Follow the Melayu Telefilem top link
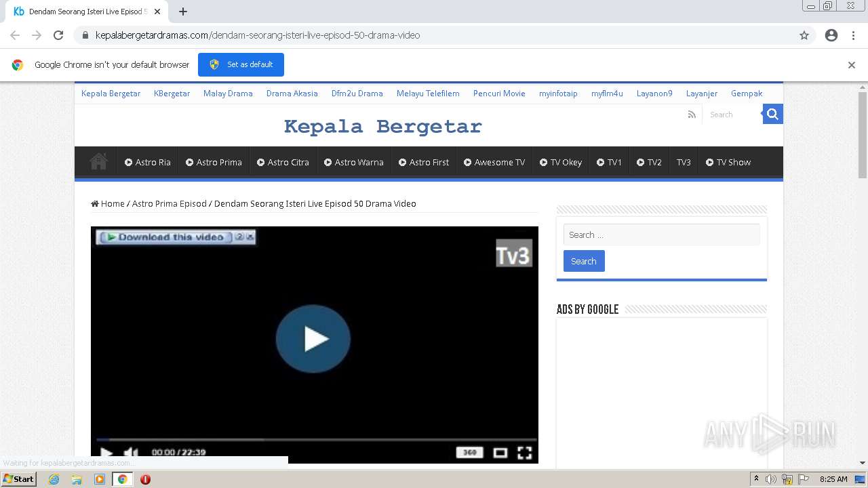The image size is (868, 488). click(x=428, y=94)
